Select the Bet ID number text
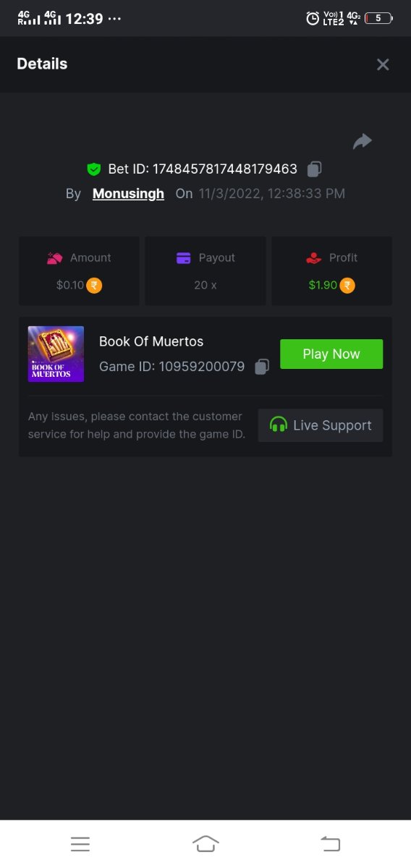The image size is (411, 868). click(225, 169)
